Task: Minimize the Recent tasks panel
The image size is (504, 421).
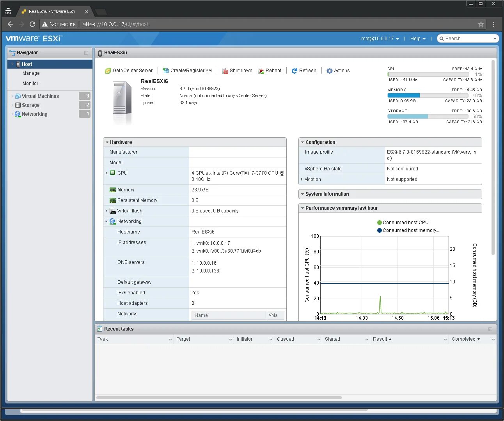Action: point(490,329)
